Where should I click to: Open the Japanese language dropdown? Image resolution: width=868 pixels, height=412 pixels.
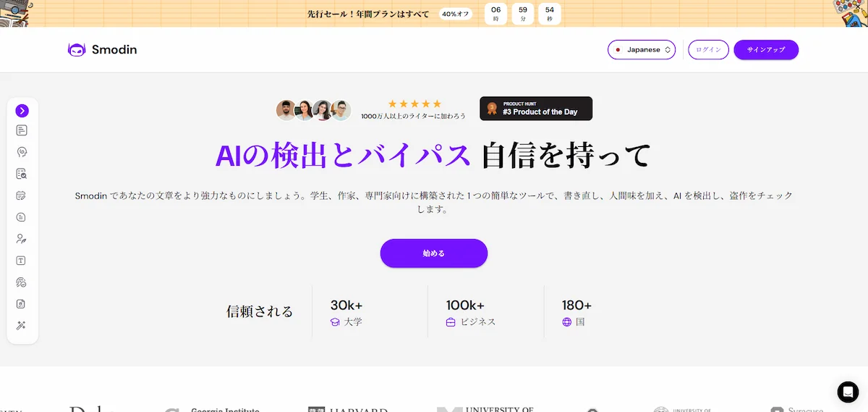coord(642,50)
